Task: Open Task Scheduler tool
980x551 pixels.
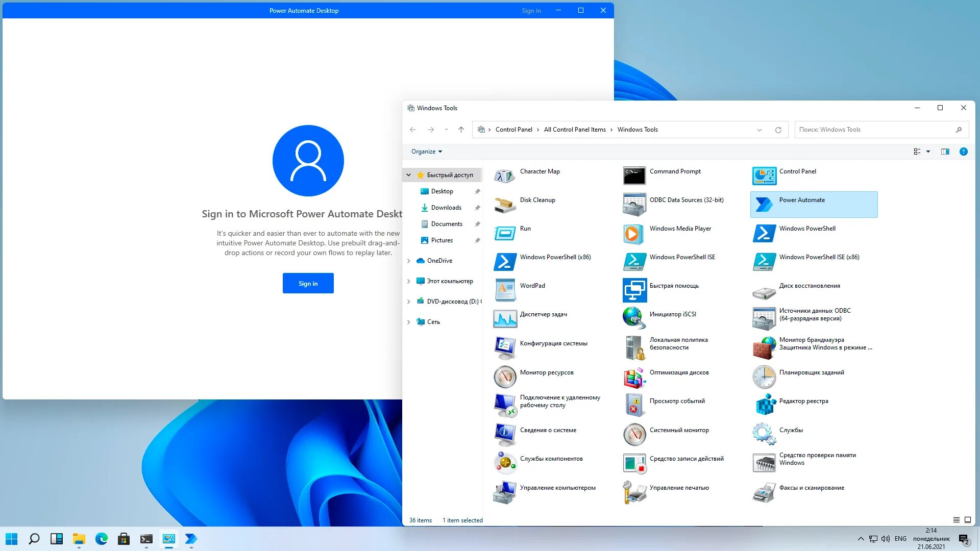Action: pyautogui.click(x=811, y=372)
